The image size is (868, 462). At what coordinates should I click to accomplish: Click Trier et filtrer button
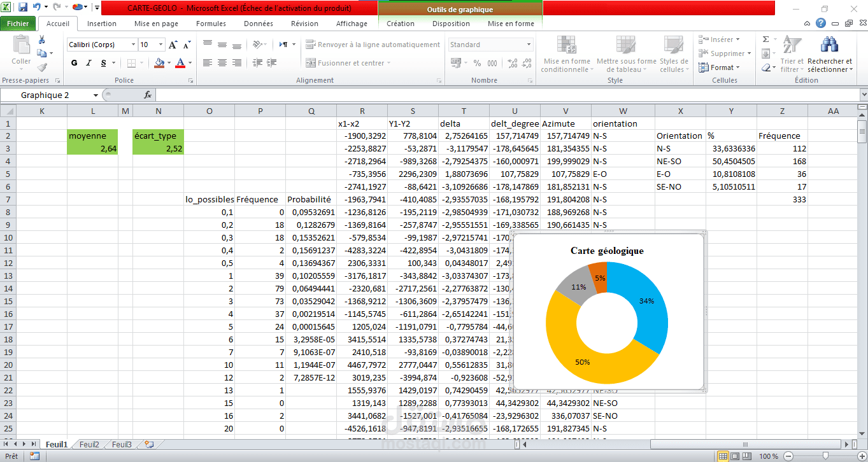pyautogui.click(x=792, y=55)
